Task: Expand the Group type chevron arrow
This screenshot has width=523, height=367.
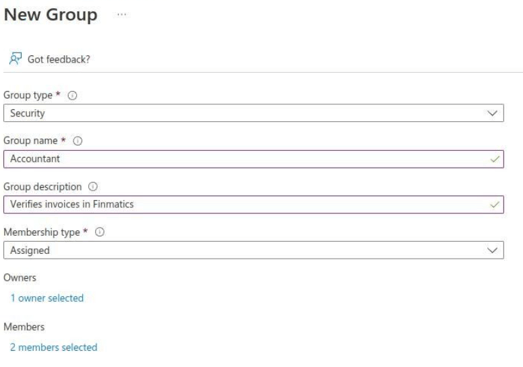Action: click(x=492, y=113)
